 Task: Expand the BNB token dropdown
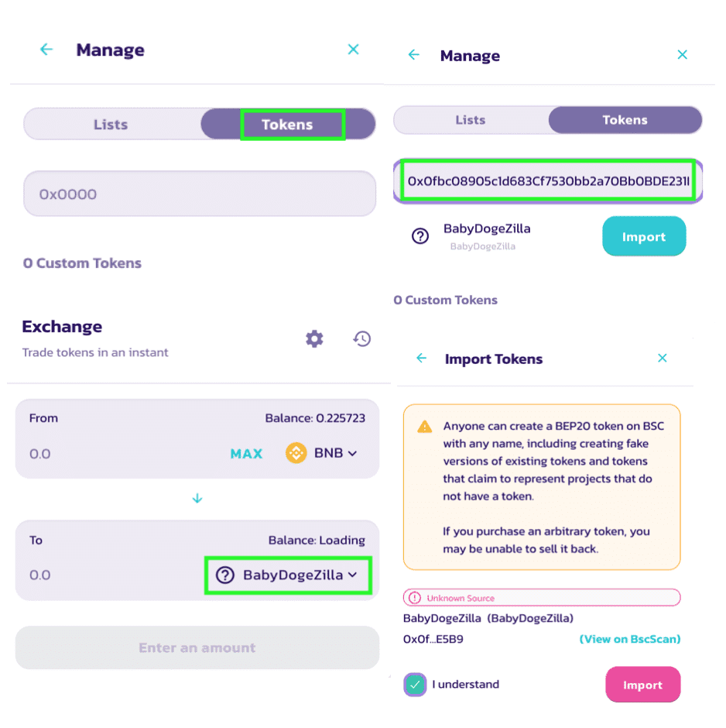(x=335, y=453)
